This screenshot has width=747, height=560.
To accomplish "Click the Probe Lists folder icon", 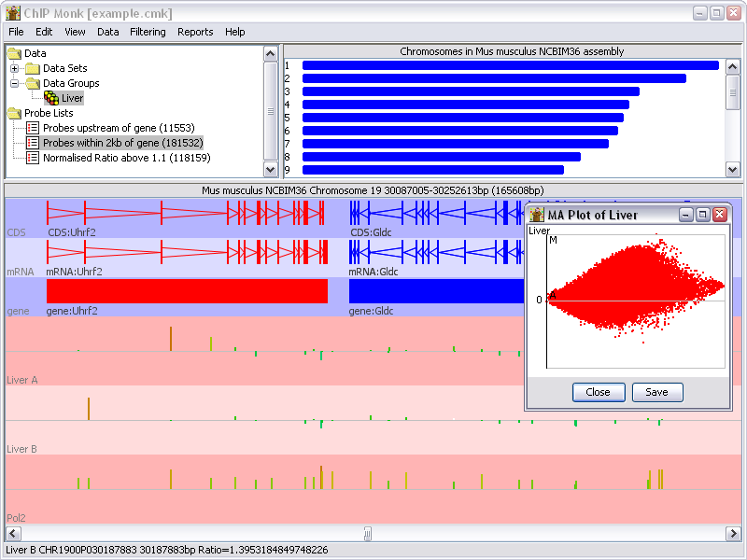I will tap(14, 113).
